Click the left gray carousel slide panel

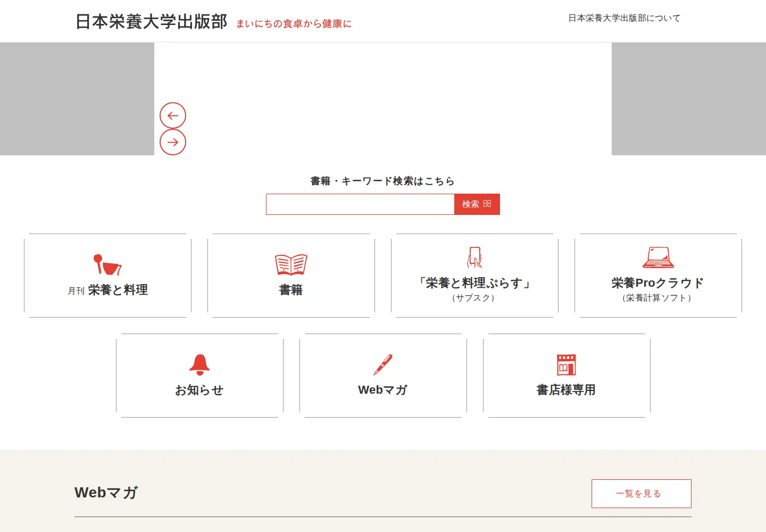coord(77,99)
